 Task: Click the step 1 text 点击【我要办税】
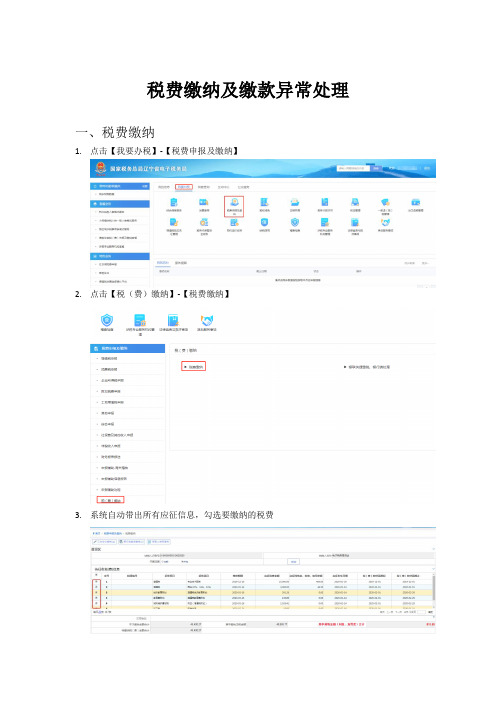click(124, 151)
